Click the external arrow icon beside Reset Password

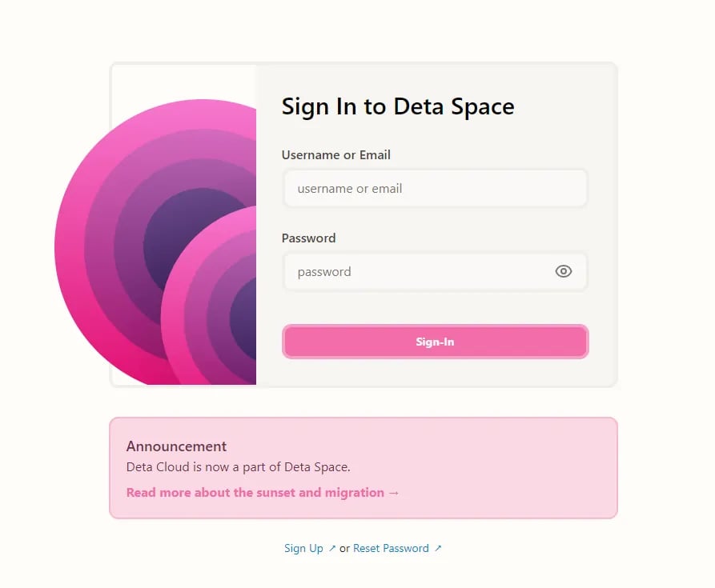[438, 548]
